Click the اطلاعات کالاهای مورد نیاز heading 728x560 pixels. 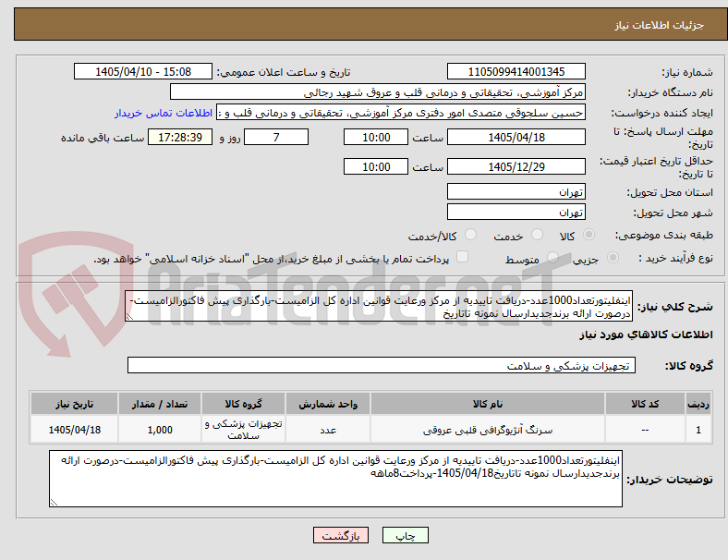click(646, 335)
